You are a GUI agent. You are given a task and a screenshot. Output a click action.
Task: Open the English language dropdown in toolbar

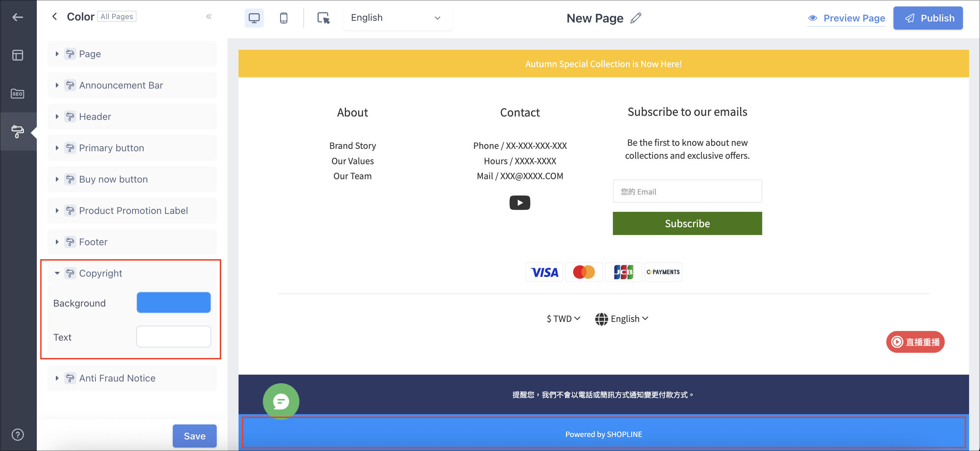click(x=397, y=18)
